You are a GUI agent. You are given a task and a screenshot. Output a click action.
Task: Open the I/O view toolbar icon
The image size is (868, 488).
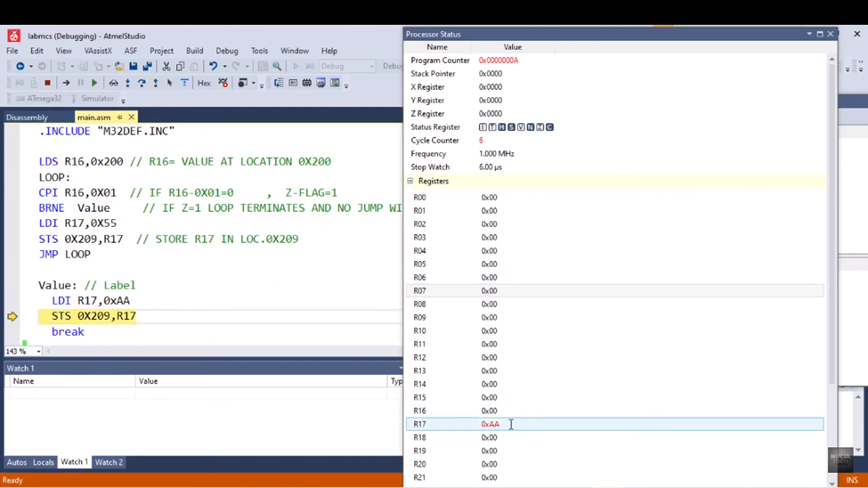(x=335, y=83)
